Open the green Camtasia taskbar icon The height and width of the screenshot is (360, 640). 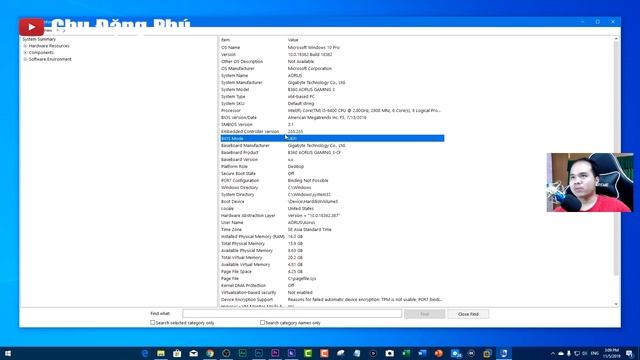coord(308,353)
